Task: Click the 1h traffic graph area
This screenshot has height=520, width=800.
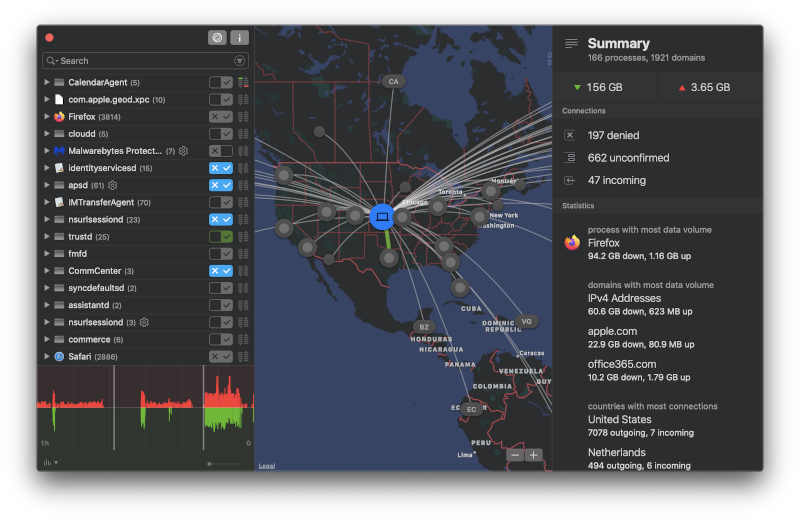Action: point(145,407)
